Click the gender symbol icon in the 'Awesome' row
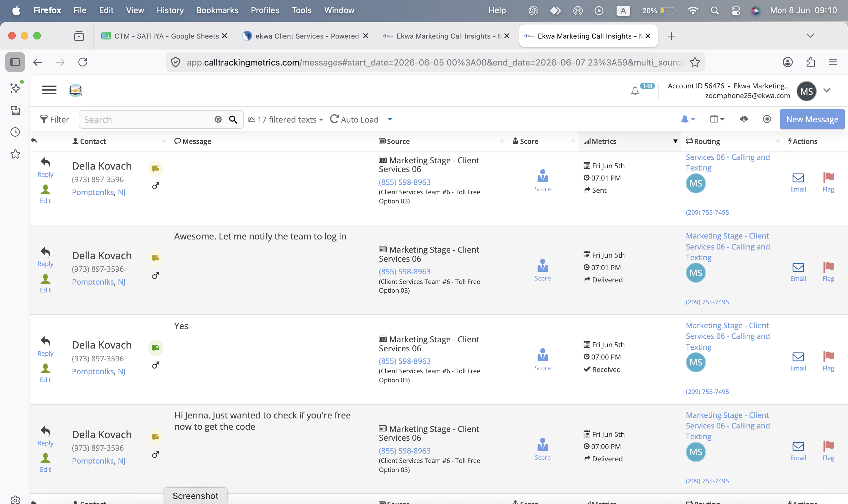 point(156,276)
